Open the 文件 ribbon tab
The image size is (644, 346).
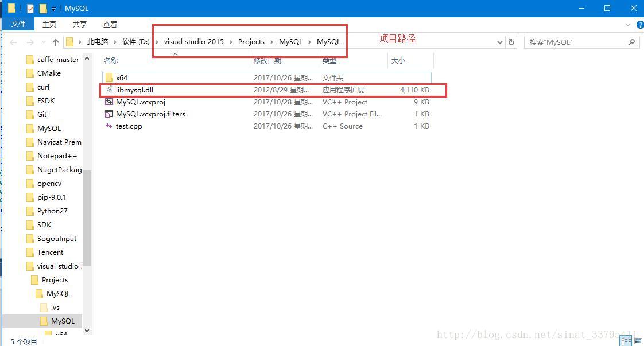(18, 24)
